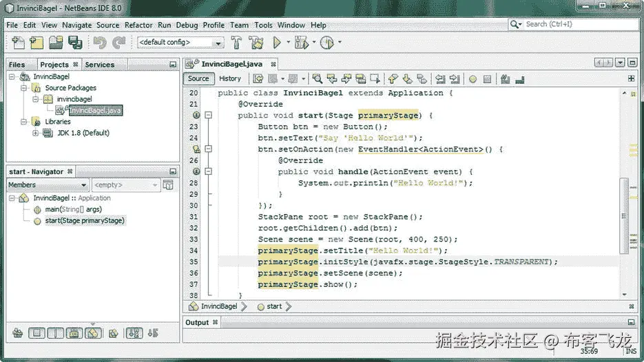Click the Debug Project icon

(302, 42)
